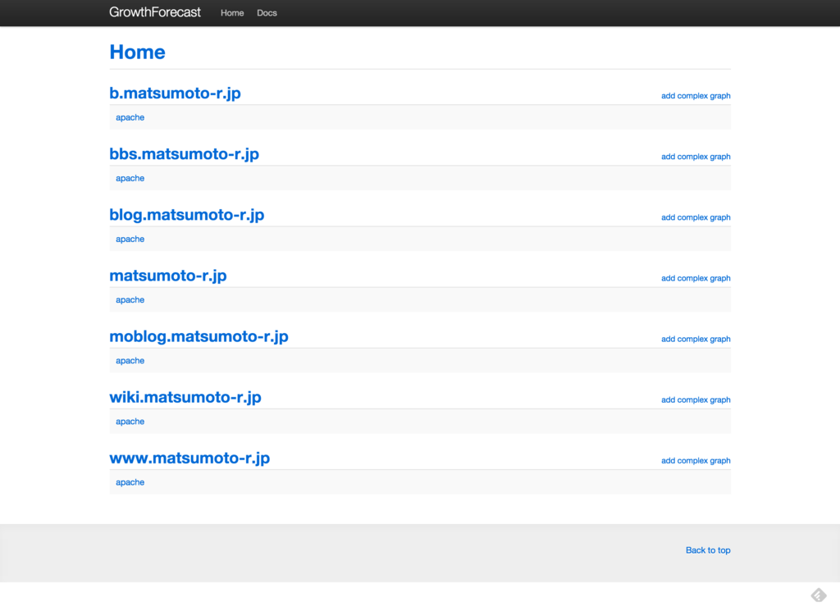This screenshot has width=840, height=616.
Task: Open the Docs menu item
Action: point(267,13)
